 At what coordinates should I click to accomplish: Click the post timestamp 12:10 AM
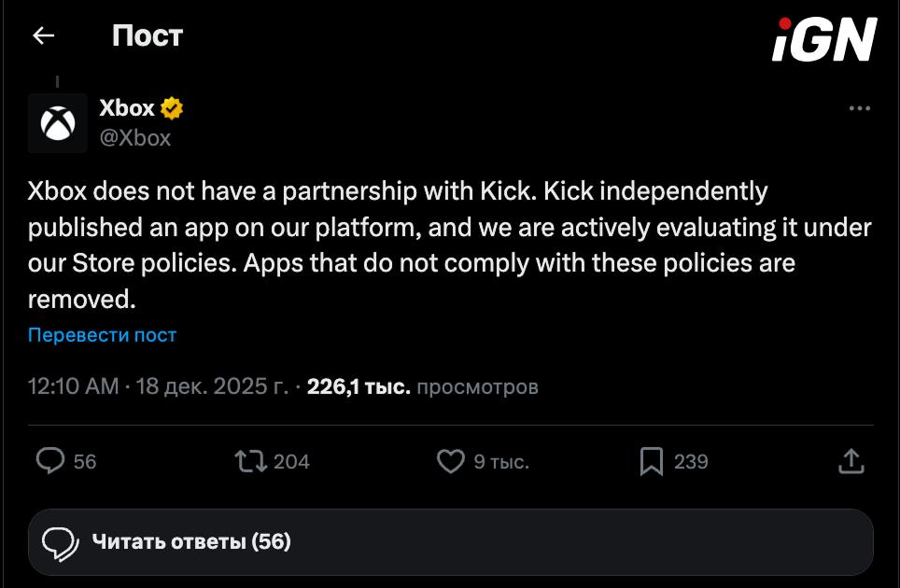pyautogui.click(x=74, y=386)
